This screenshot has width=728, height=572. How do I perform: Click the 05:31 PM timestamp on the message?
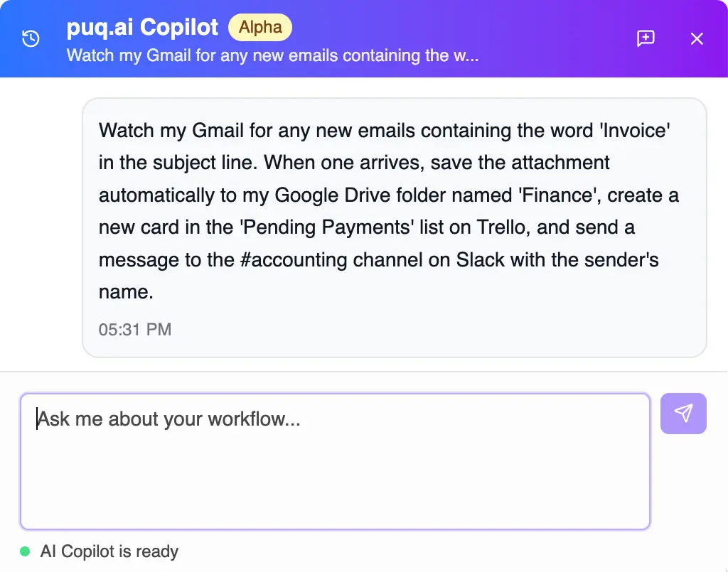[135, 329]
